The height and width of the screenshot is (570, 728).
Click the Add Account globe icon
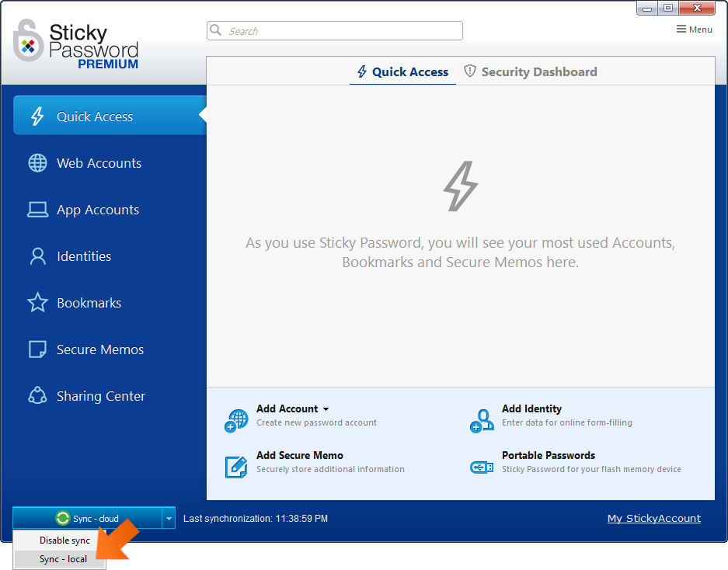coord(236,421)
